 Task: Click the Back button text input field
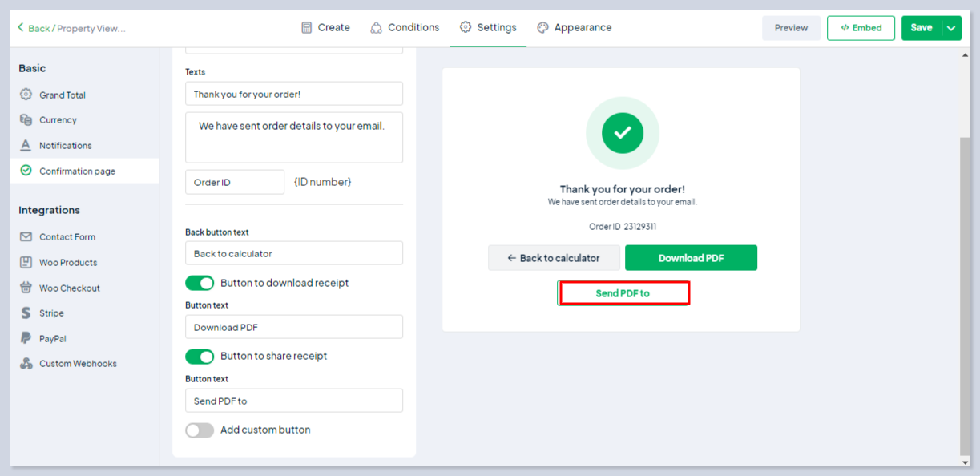[293, 254]
